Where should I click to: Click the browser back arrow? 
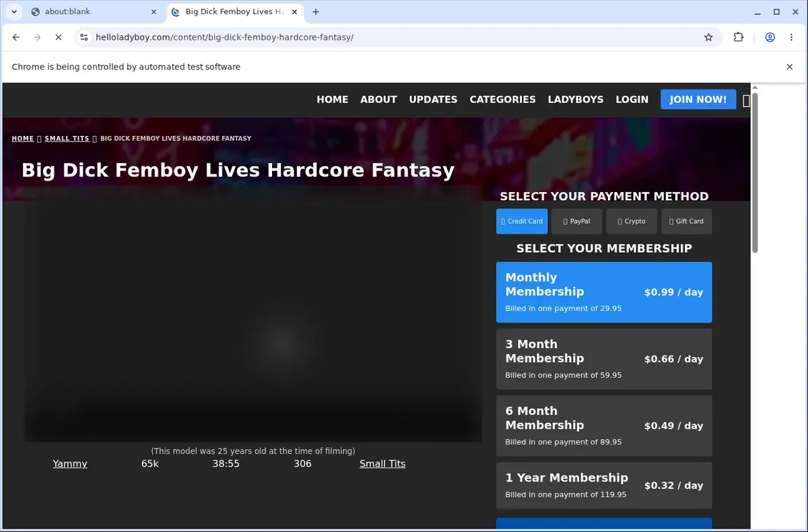tap(16, 38)
